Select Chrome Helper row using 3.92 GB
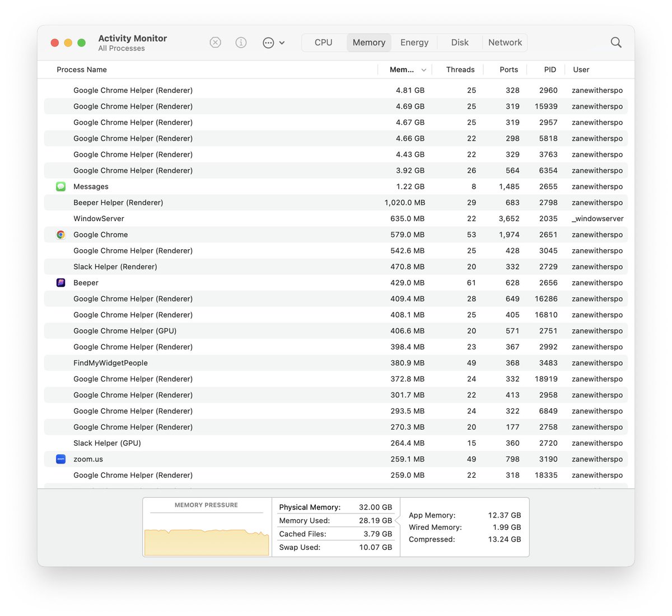The width and height of the screenshot is (672, 616). (x=336, y=170)
